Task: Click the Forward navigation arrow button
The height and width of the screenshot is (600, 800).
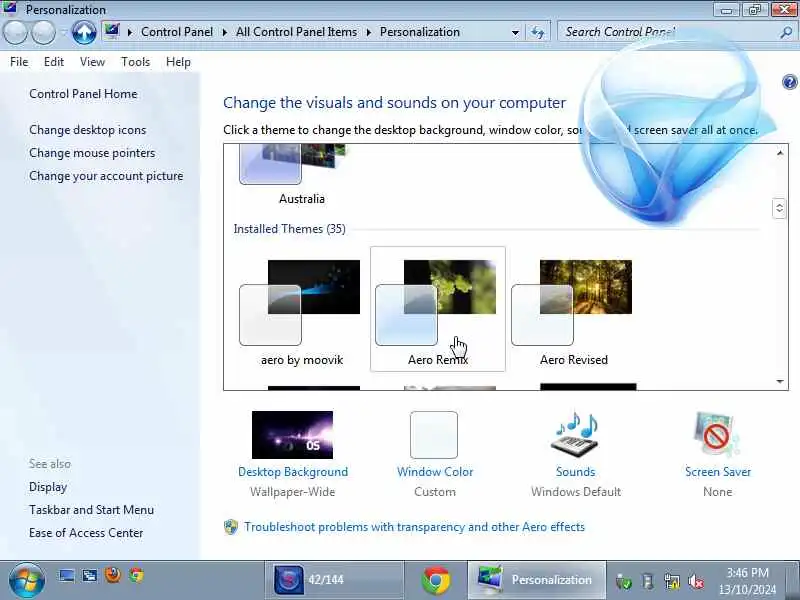Action: coord(44,33)
